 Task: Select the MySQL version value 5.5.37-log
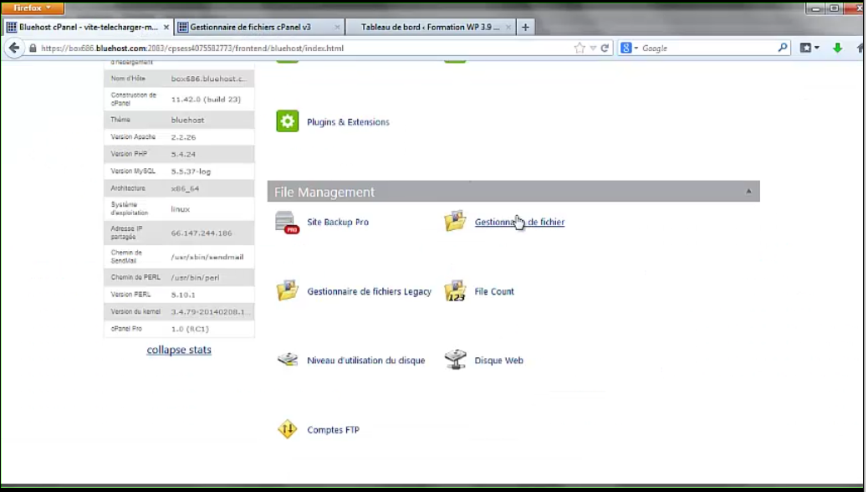pyautogui.click(x=191, y=172)
